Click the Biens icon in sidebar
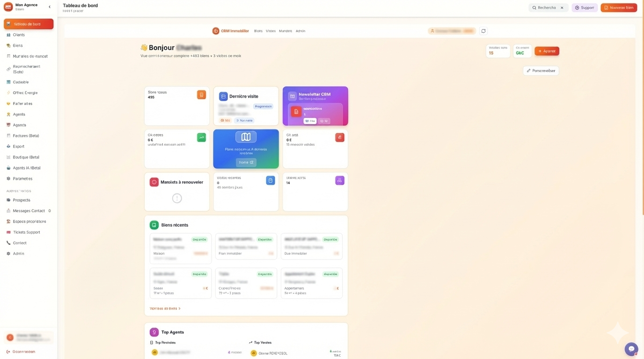This screenshot has width=644, height=359. [8, 46]
